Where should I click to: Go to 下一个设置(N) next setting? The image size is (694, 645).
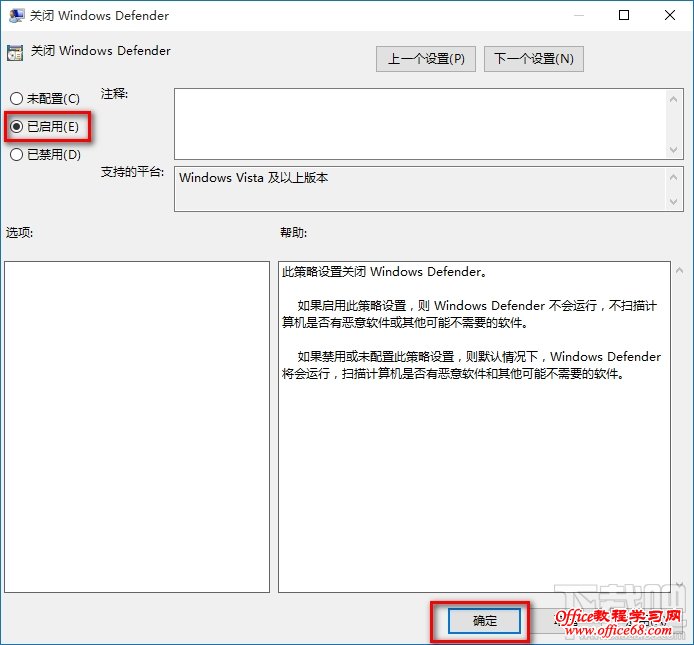pos(534,59)
